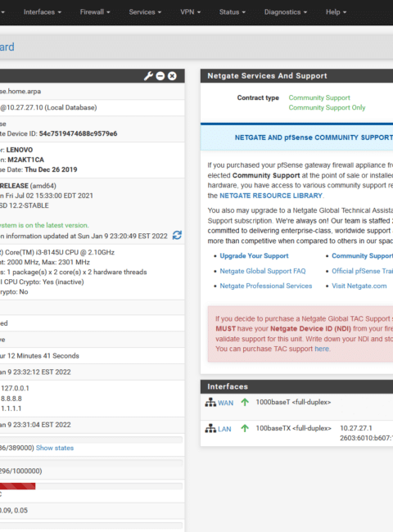This screenshot has width=393, height=532.
Task: Click the DNS server 1.1.1.1 entry
Action: tap(11, 408)
